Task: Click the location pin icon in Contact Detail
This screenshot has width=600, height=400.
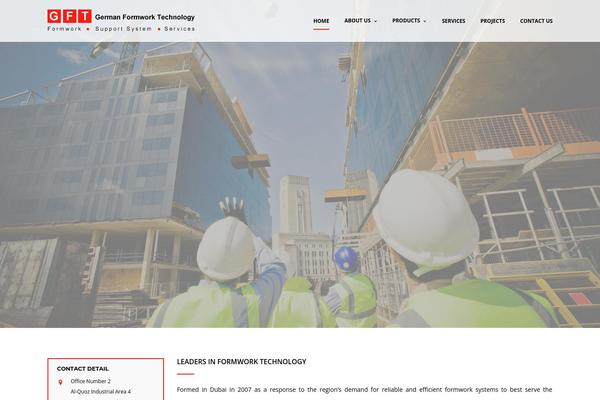Action: (x=60, y=382)
